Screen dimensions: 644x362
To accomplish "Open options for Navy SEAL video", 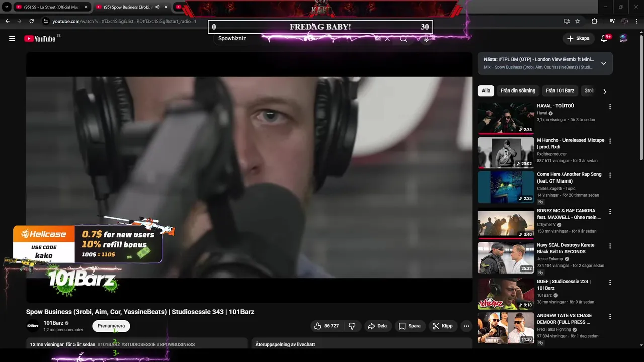I will pos(610,246).
